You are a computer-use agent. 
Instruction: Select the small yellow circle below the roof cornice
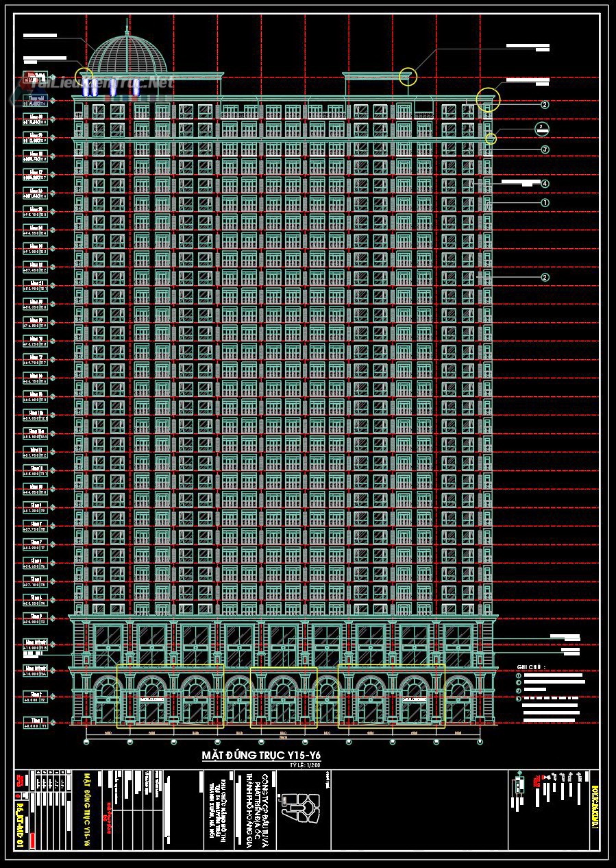pos(491,139)
